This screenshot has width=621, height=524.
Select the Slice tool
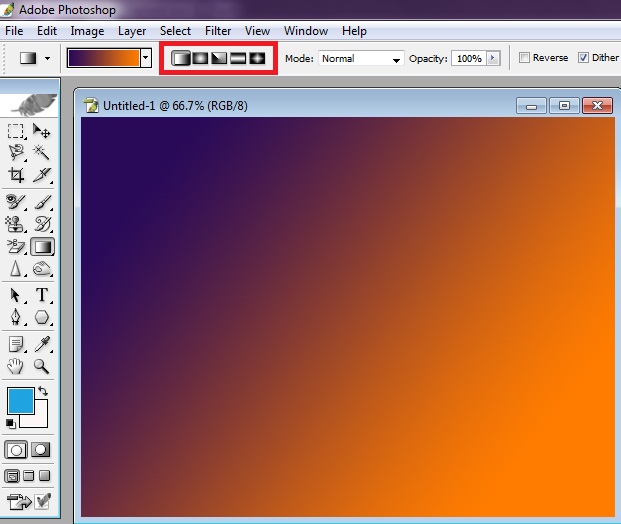42,175
